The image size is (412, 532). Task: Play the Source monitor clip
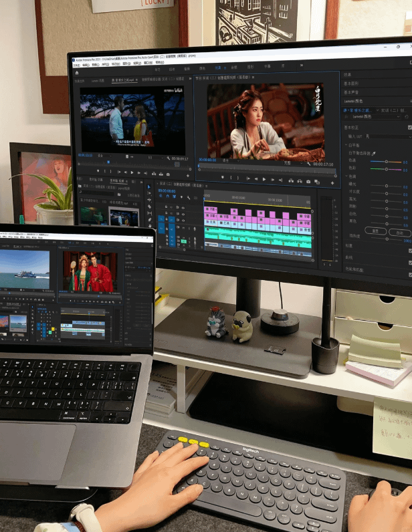tap(132, 172)
